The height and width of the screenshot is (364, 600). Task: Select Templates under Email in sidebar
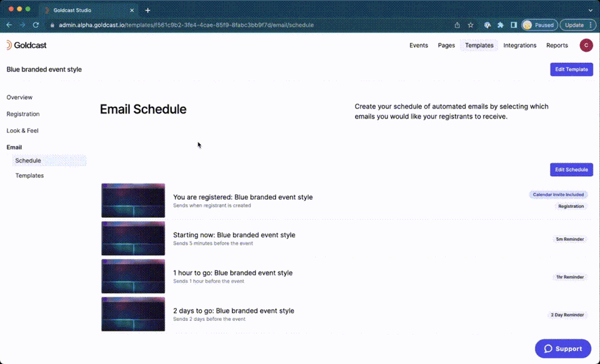29,175
